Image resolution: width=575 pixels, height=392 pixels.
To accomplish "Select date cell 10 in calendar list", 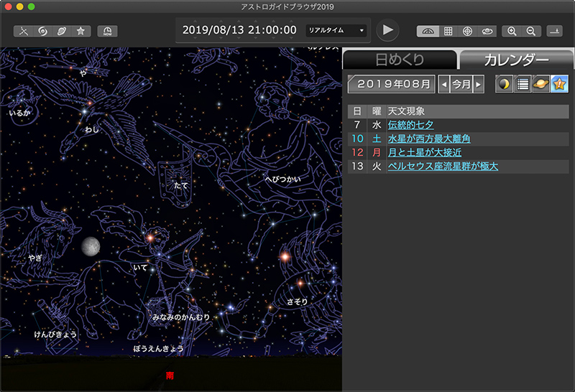I will pos(357,139).
